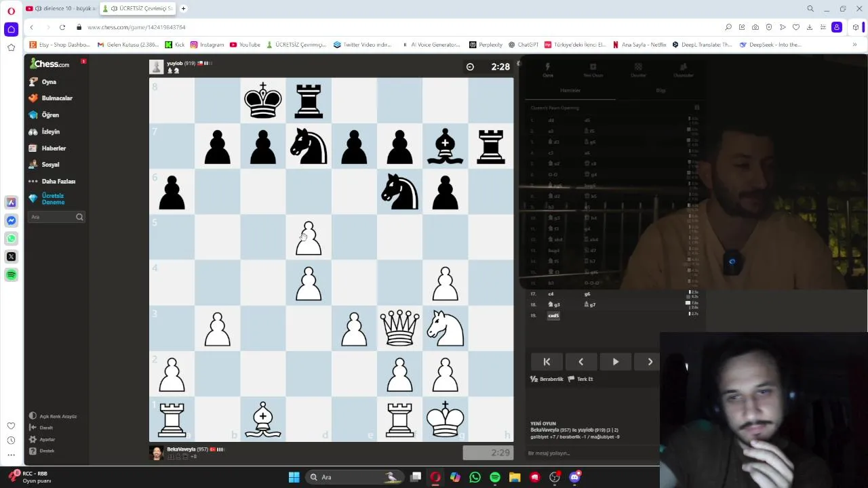Open yuyiob opponent profile avatar

click(x=157, y=66)
